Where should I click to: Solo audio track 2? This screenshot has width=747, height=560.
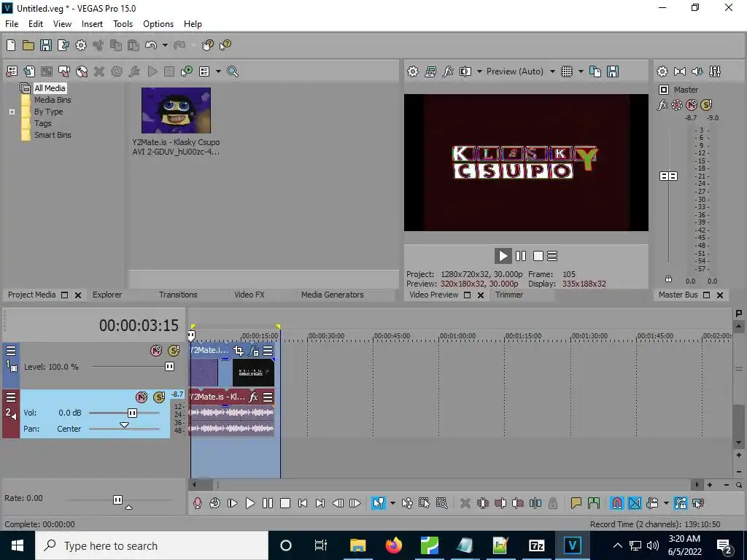tap(159, 397)
